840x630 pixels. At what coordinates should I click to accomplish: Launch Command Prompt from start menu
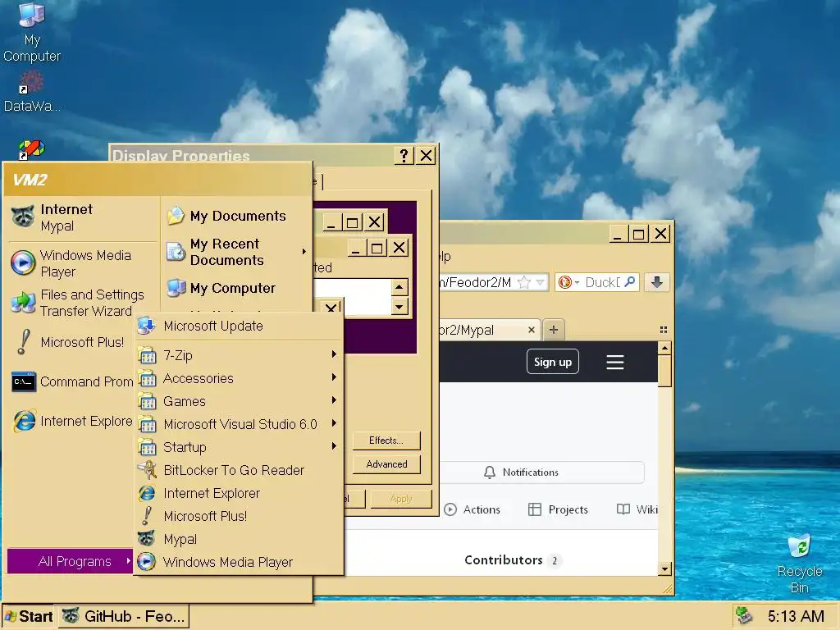point(71,381)
